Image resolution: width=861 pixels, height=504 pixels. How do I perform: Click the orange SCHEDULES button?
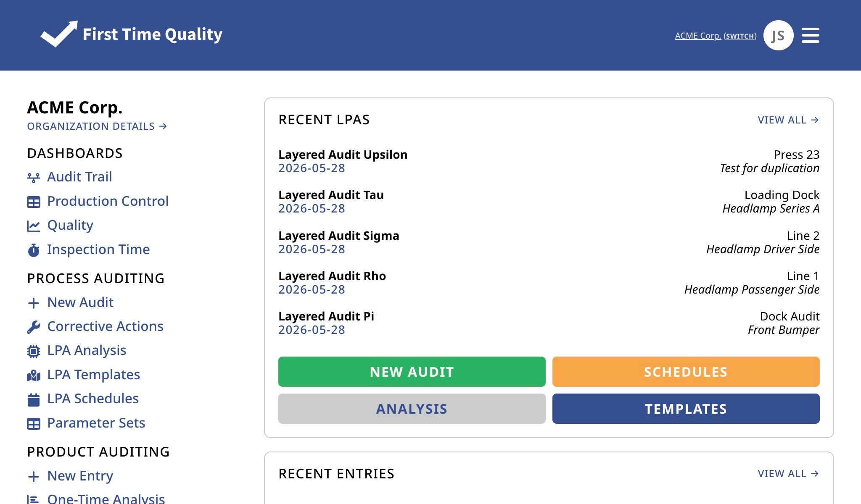pos(686,372)
